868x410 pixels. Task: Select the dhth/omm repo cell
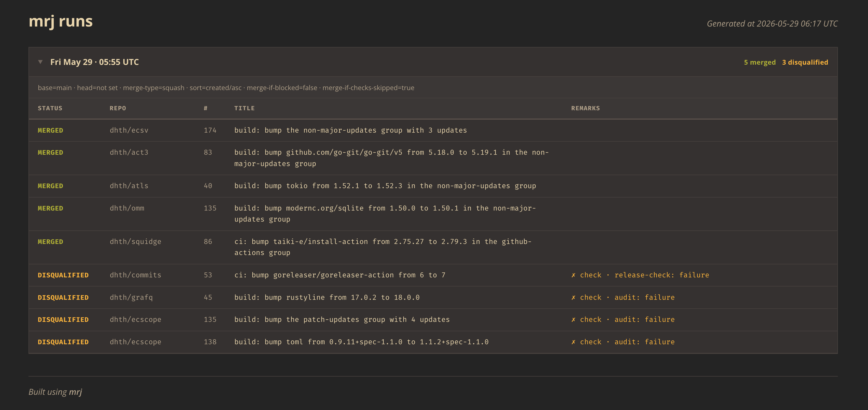coord(127,208)
